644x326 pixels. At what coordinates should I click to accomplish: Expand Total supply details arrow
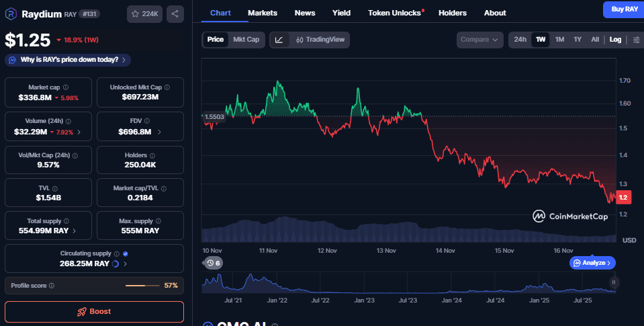pyautogui.click(x=74, y=231)
